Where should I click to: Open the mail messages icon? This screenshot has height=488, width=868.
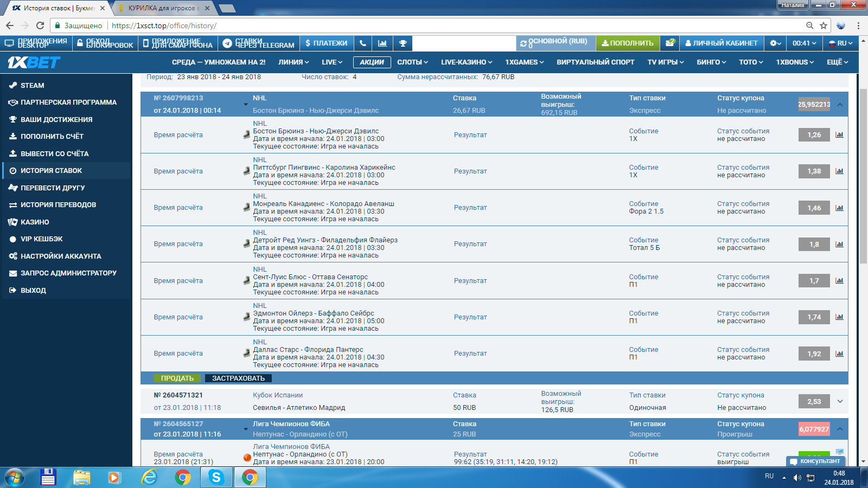(x=670, y=43)
